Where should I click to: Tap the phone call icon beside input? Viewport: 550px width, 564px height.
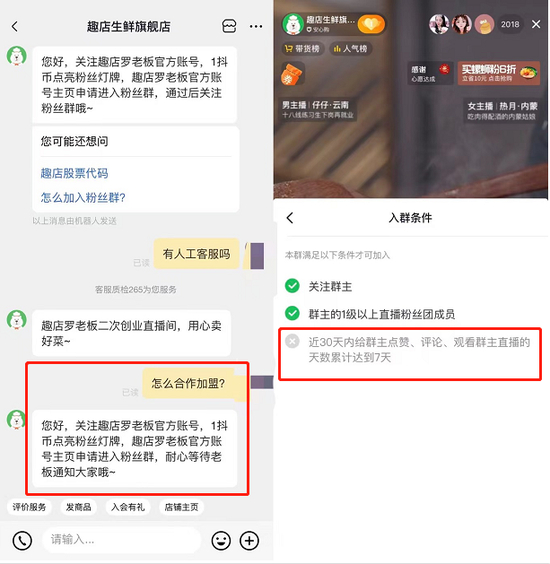[22, 540]
